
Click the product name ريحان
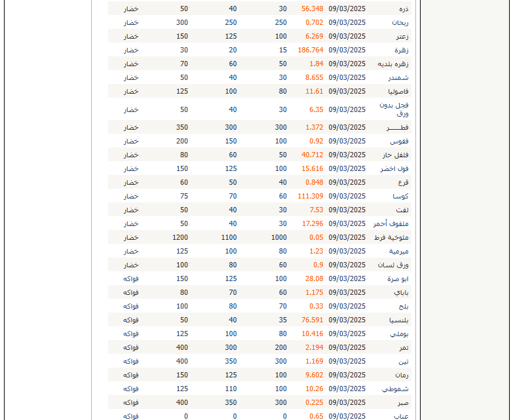pyautogui.click(x=399, y=22)
